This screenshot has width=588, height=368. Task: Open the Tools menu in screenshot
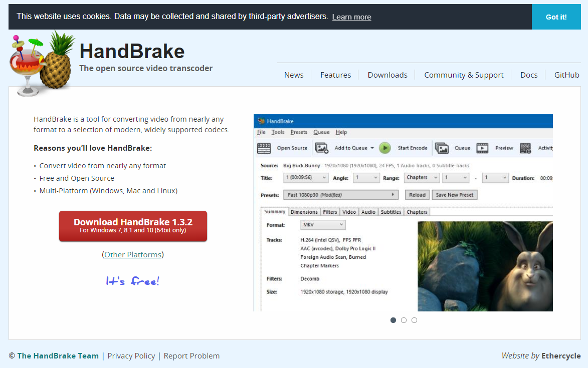(x=278, y=132)
